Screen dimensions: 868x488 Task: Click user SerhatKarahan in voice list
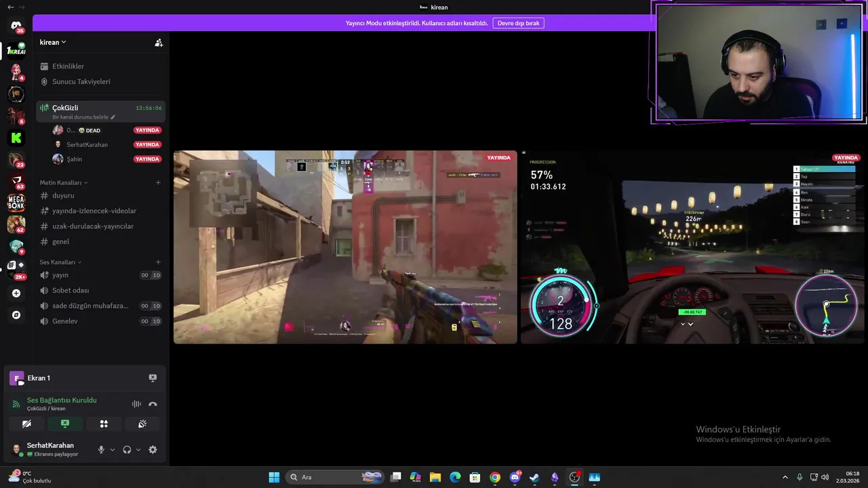pyautogui.click(x=106, y=144)
